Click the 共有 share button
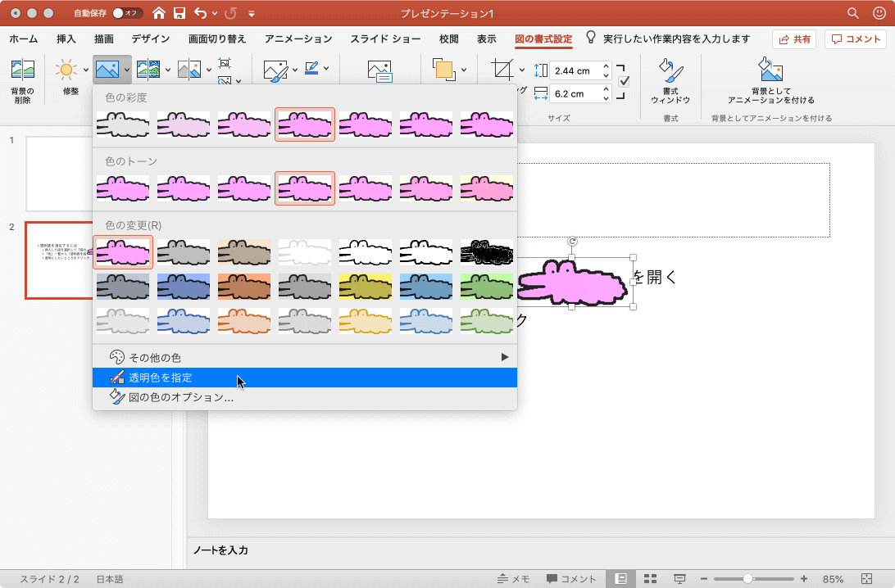Image resolution: width=895 pixels, height=588 pixels. 794,38
